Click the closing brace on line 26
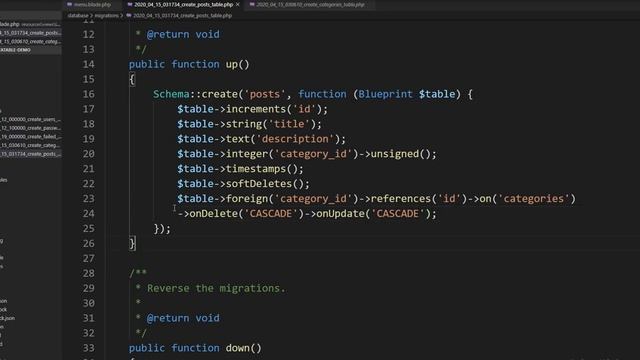Screen dimensions: 640x360 click(132, 243)
